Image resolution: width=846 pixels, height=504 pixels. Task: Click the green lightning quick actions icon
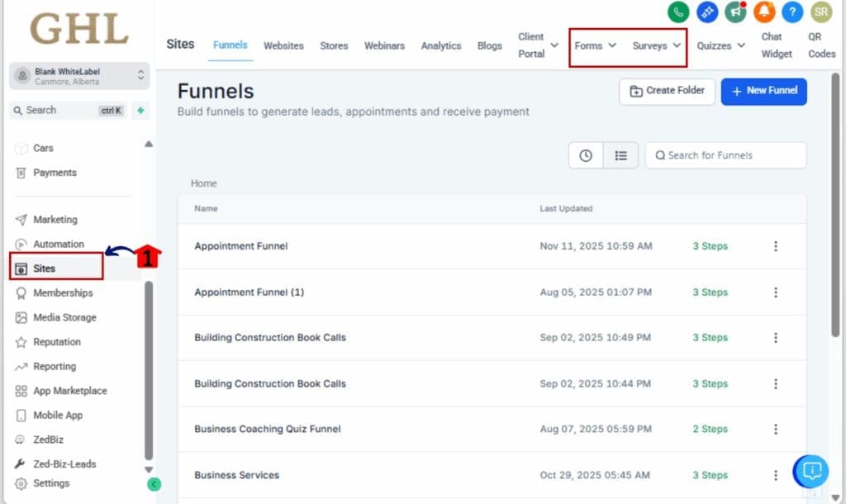tap(140, 111)
